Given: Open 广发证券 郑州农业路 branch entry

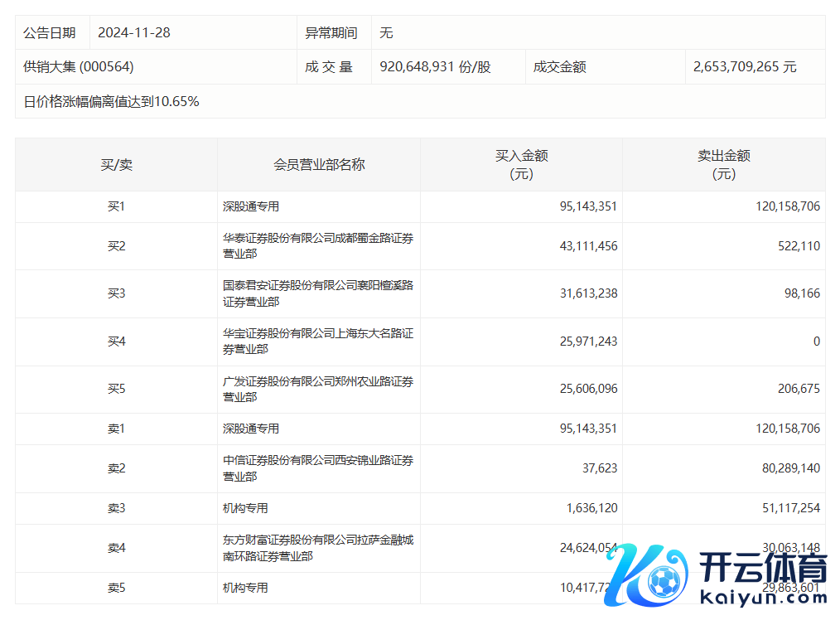Looking at the screenshot, I should [318, 389].
